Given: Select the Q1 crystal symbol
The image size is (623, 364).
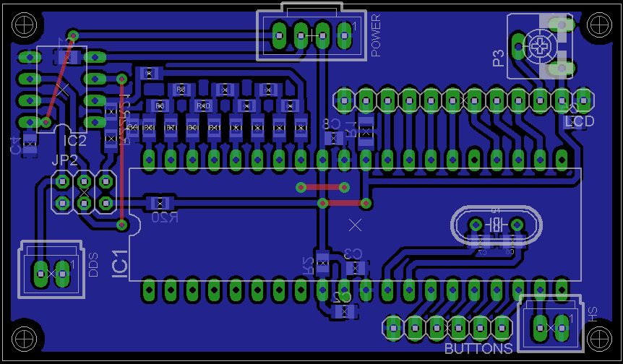Looking at the screenshot, I should click(x=496, y=225).
